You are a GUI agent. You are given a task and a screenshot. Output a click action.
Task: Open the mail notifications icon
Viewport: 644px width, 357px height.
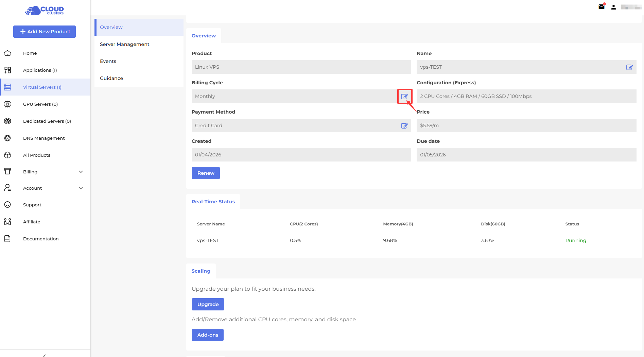[602, 7]
